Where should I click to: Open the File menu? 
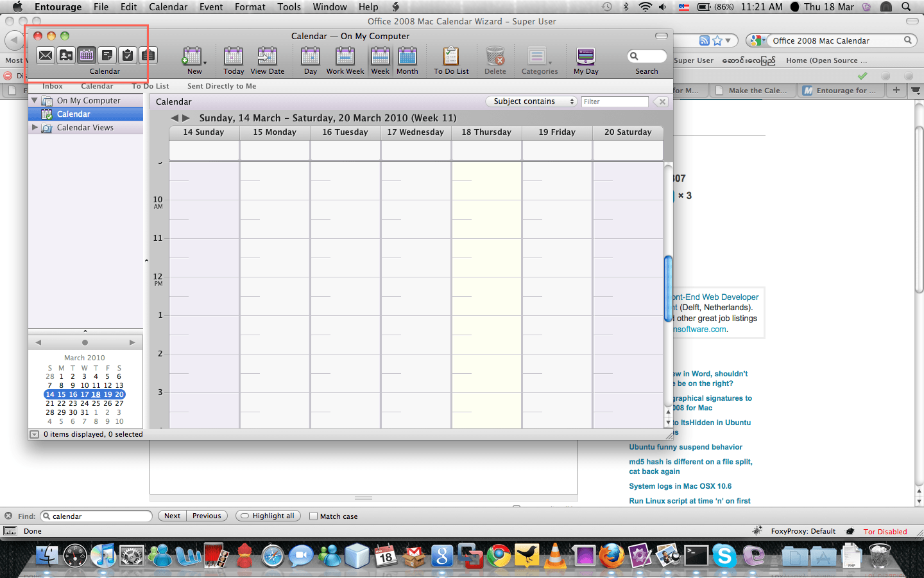click(x=101, y=6)
